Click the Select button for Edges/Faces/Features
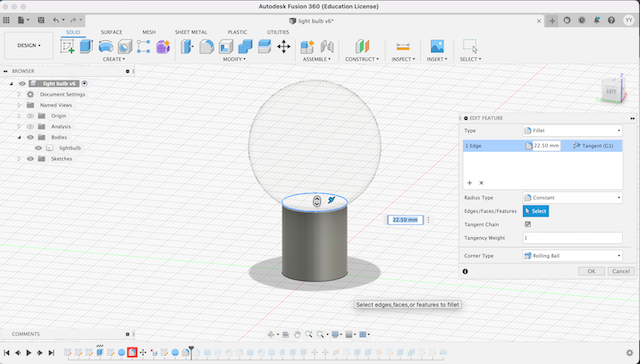This screenshot has width=640, height=364. 536,211
